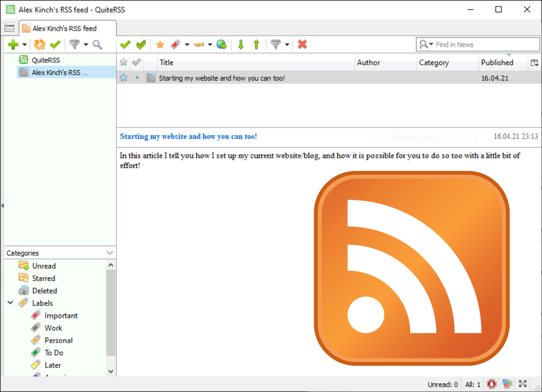The image size is (542, 392).
Task: Delete the selected news with the red X
Action: point(302,44)
